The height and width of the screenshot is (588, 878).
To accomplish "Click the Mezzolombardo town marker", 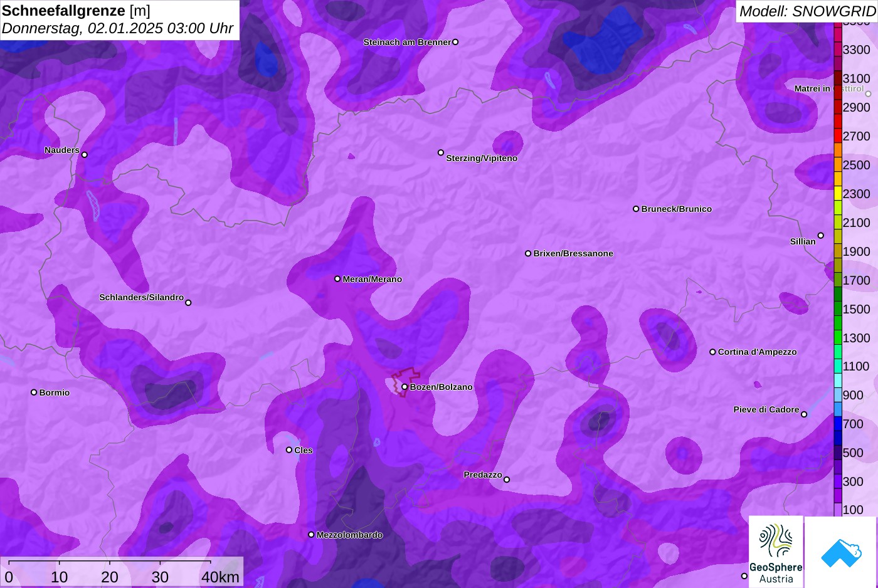I will 311,535.
